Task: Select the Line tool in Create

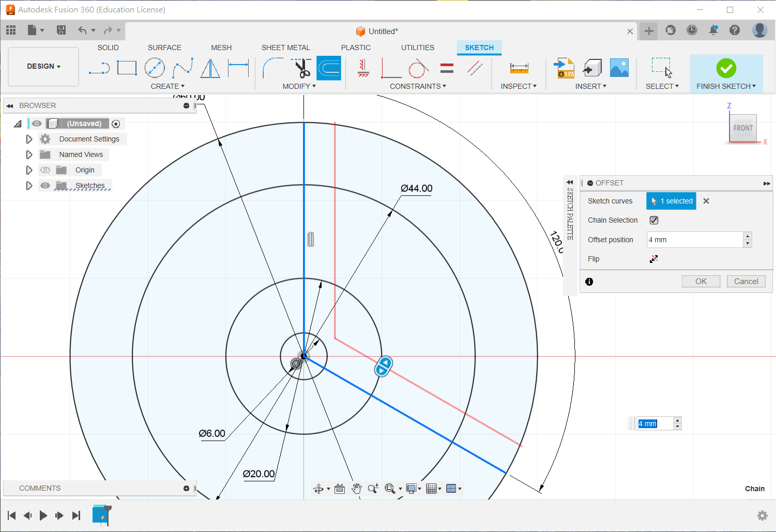Action: coord(99,68)
